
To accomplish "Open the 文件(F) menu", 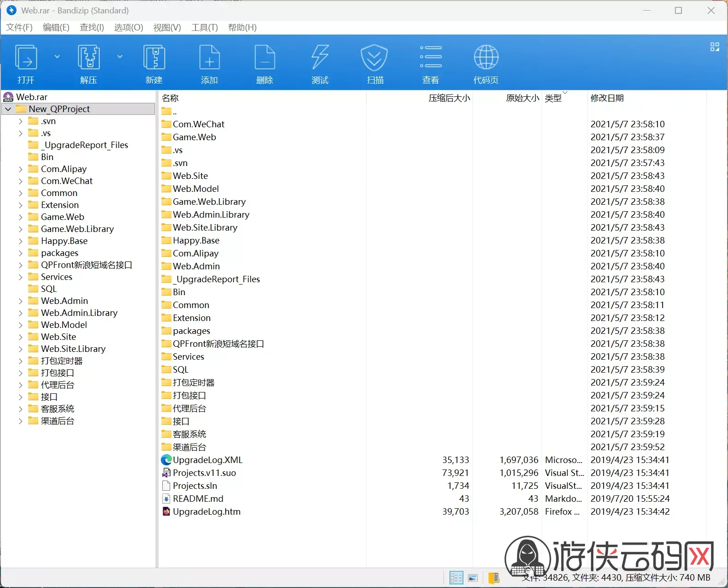I will tap(19, 27).
